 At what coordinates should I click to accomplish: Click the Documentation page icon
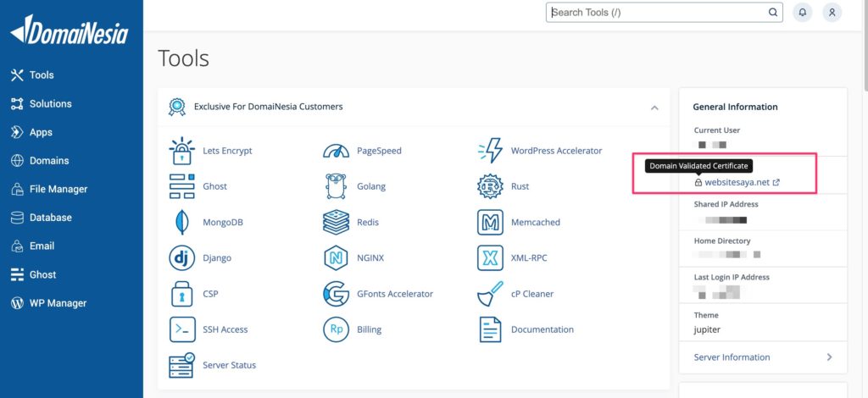(x=490, y=329)
